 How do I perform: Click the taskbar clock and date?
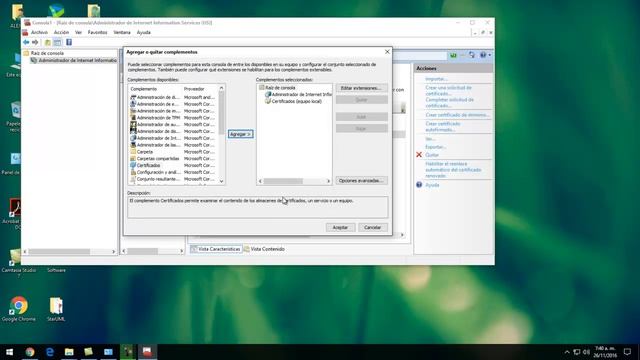coord(605,352)
